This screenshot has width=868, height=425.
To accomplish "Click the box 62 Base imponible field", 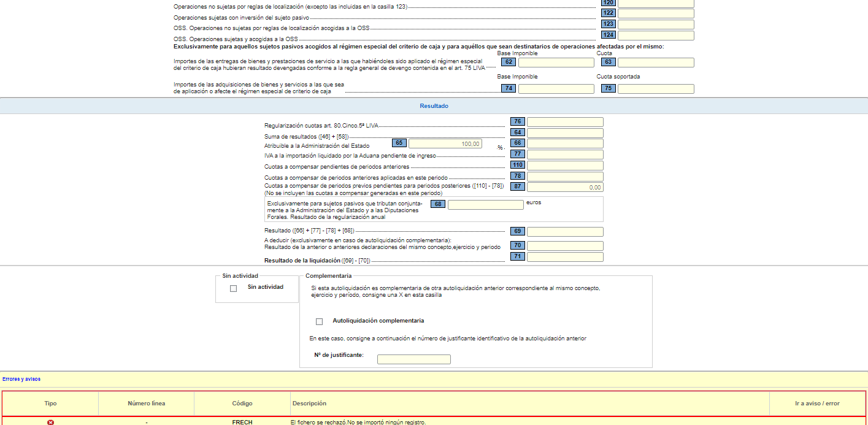I will pos(556,63).
